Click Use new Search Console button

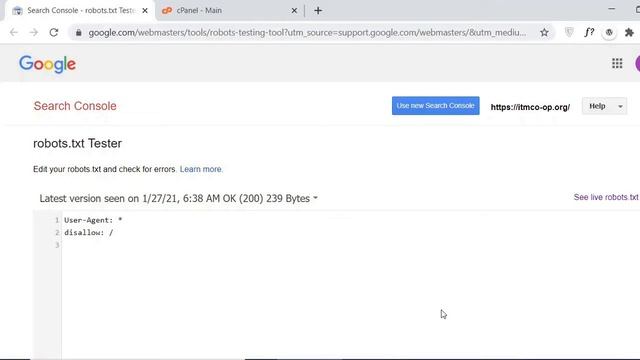(x=436, y=106)
